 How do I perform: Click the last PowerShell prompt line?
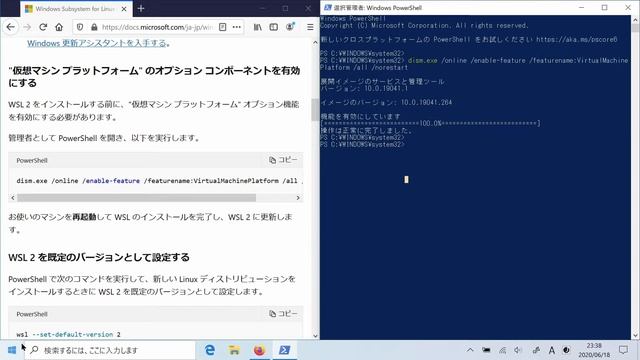coord(362,144)
